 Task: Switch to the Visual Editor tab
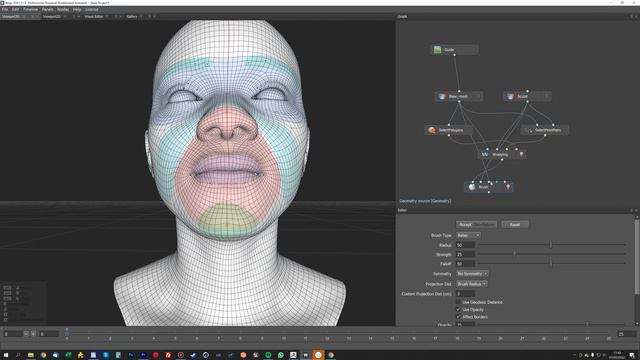click(x=94, y=17)
